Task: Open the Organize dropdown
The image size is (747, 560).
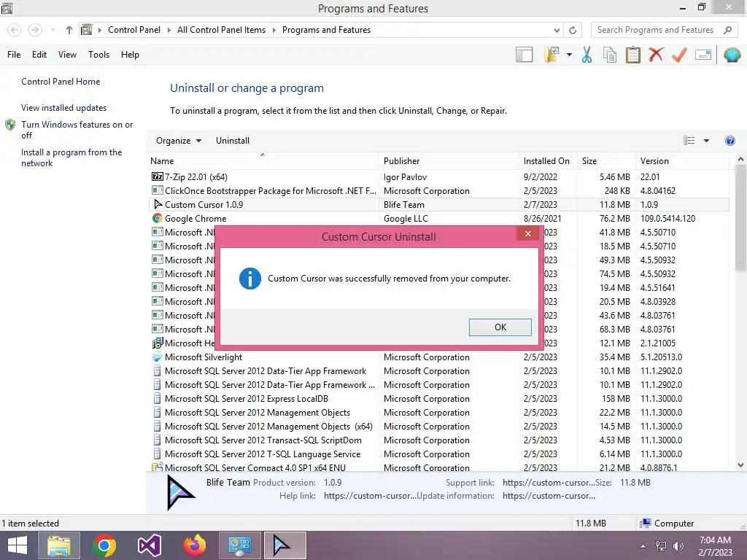Action: point(179,141)
